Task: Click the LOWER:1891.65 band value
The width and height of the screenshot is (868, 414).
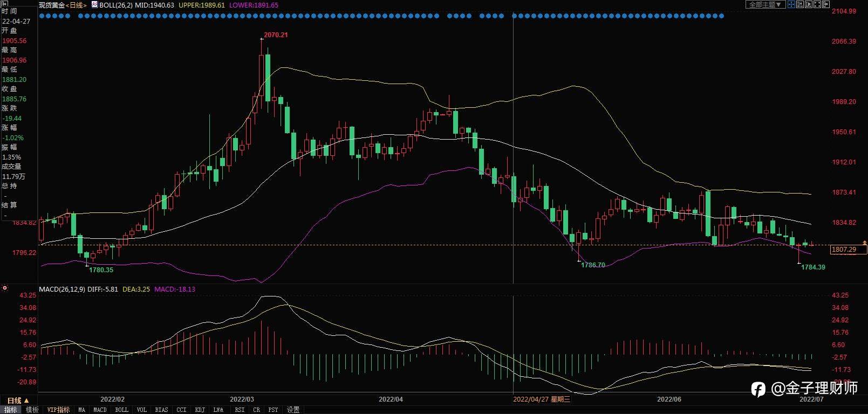Action: pos(254,5)
